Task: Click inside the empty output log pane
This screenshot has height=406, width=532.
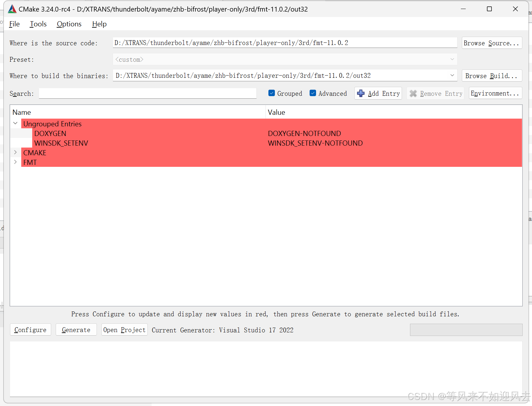Action: tap(266, 369)
